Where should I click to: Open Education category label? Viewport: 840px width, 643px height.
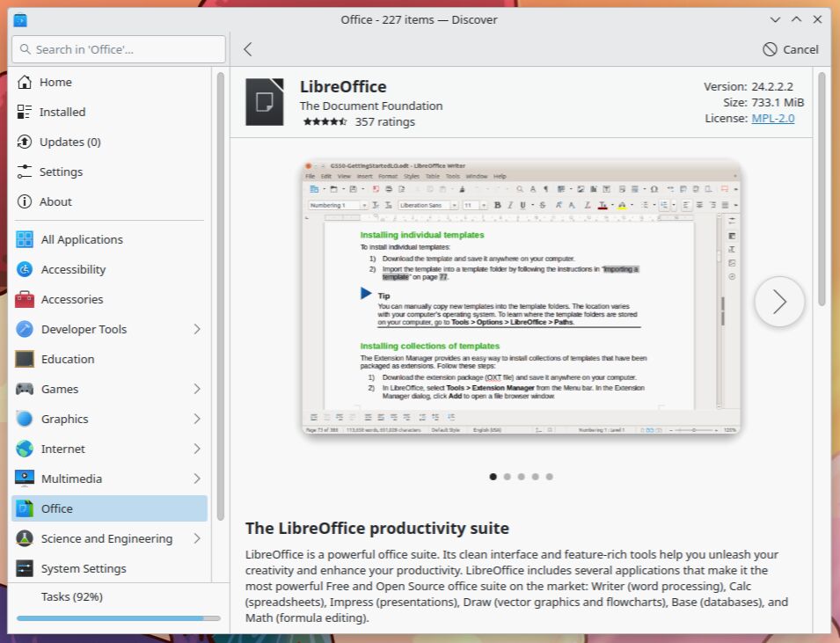click(x=68, y=359)
